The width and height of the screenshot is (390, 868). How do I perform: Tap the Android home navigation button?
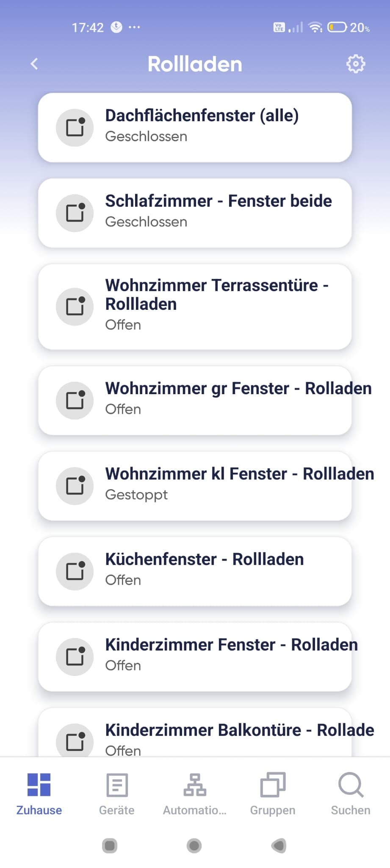coord(194,846)
